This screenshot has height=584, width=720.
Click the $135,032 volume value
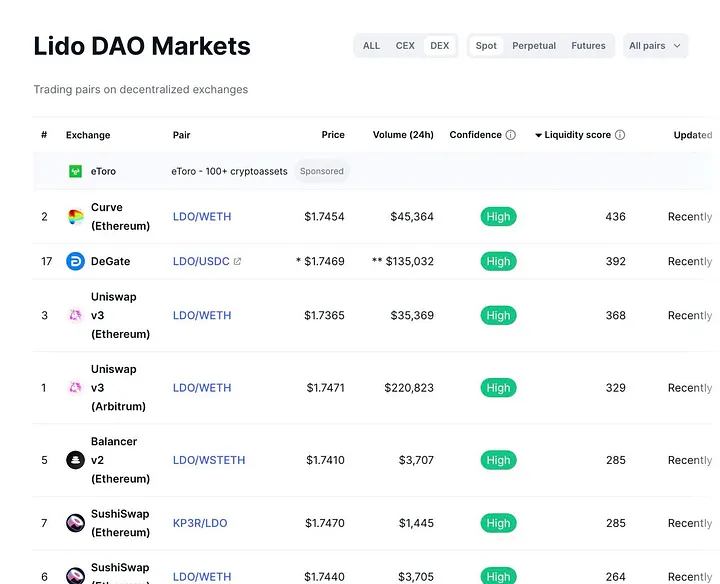[410, 261]
